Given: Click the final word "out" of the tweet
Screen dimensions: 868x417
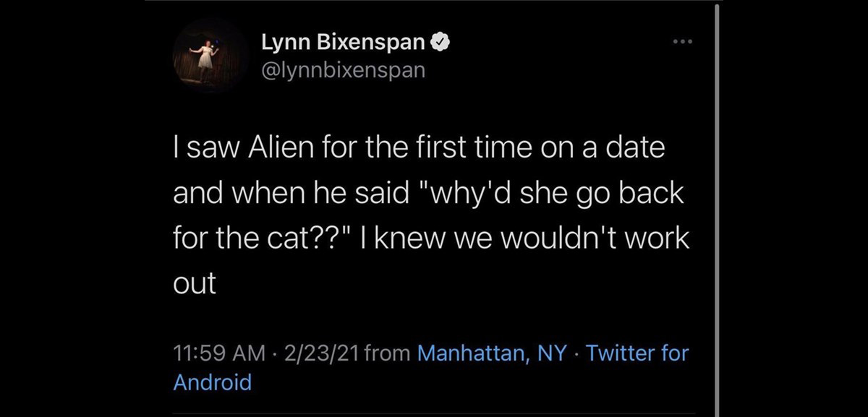Looking at the screenshot, I should 195,283.
